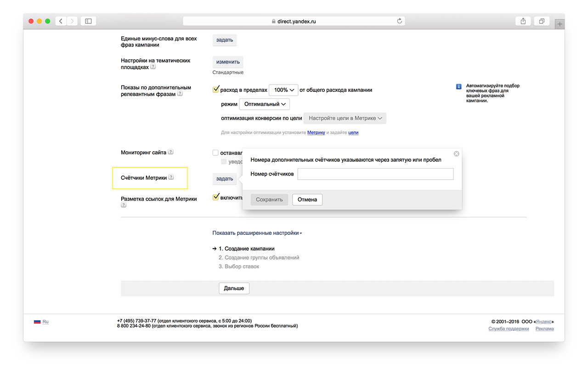
Task: Open the Safari share icon
Action: click(523, 21)
